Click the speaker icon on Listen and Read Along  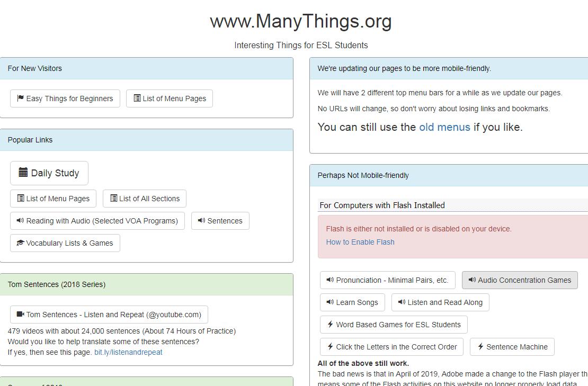402,302
